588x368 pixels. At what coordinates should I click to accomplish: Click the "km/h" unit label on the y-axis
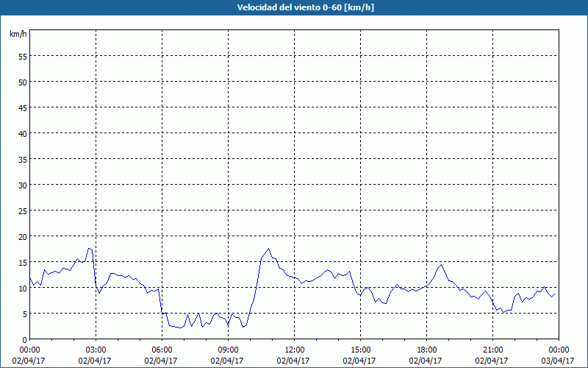tap(18, 34)
